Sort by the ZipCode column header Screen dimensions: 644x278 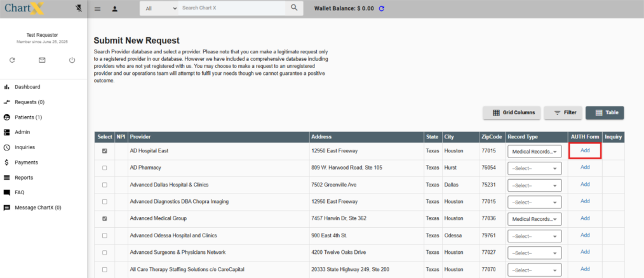point(492,136)
